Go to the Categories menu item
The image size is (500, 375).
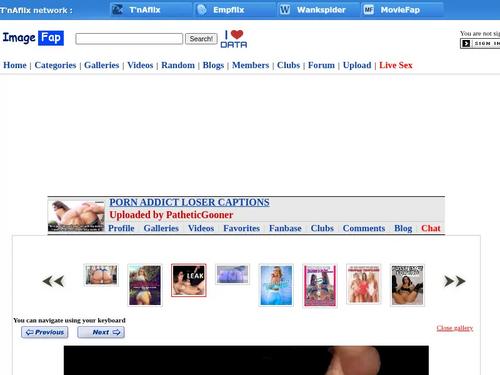coord(55,65)
